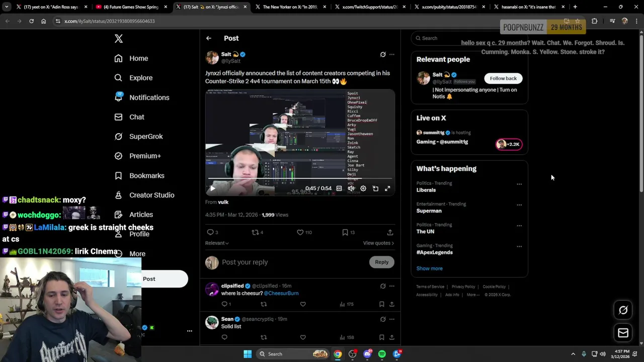Viewport: 644px width, 362px height.
Task: Toggle picture-in-picture on the video
Action: 375,189
